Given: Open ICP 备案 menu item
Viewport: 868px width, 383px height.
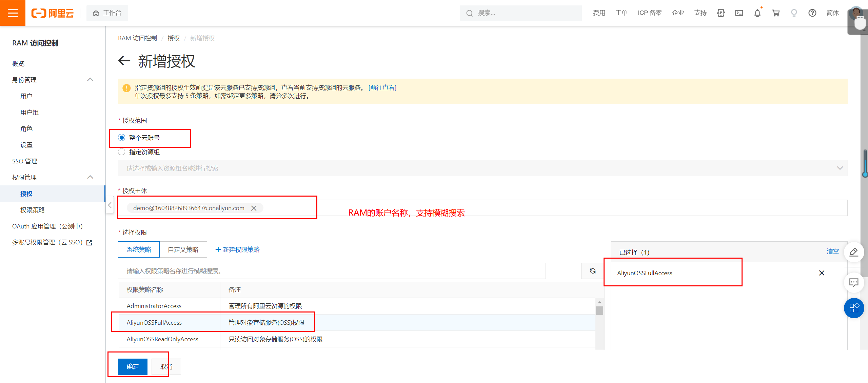Looking at the screenshot, I should coord(650,13).
